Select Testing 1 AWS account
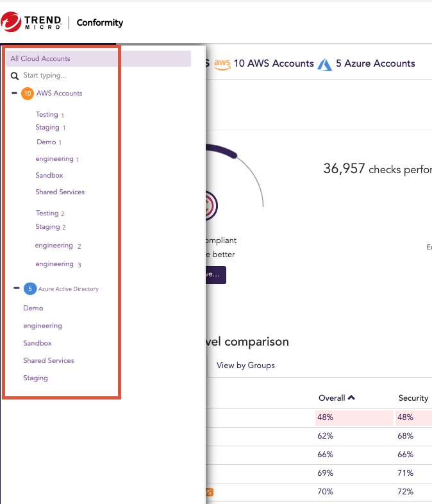The image size is (432, 504). point(50,114)
